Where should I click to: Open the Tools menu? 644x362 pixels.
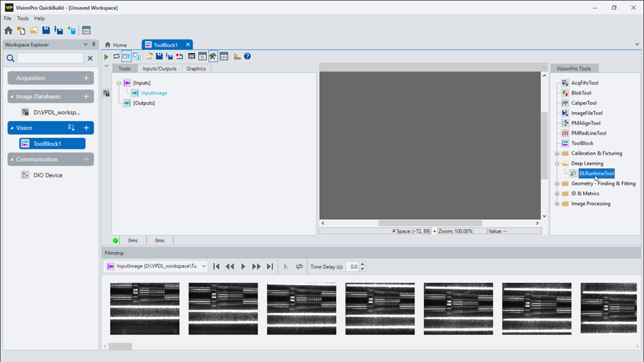23,18
